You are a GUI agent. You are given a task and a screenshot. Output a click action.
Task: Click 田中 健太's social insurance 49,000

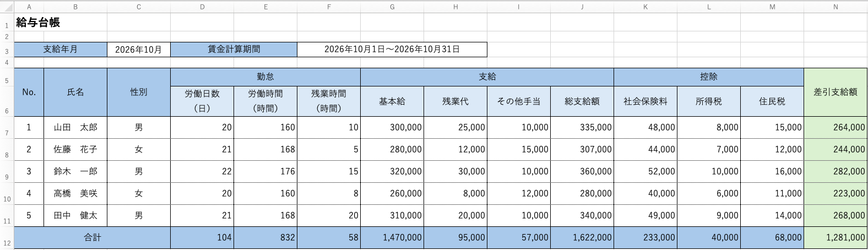point(645,216)
